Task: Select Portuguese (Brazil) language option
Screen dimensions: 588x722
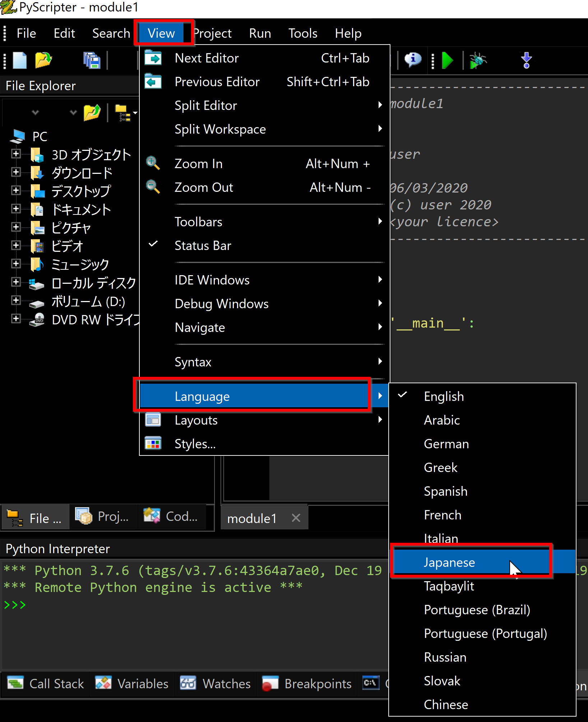Action: click(482, 610)
